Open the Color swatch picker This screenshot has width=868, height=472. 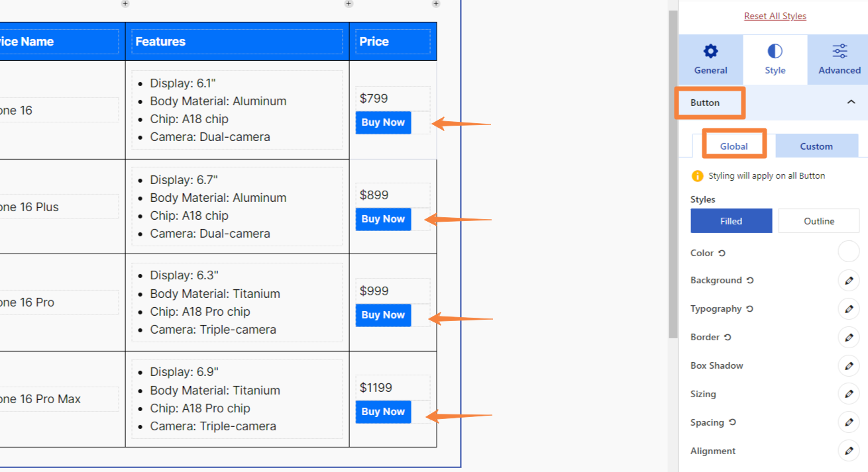click(x=849, y=252)
